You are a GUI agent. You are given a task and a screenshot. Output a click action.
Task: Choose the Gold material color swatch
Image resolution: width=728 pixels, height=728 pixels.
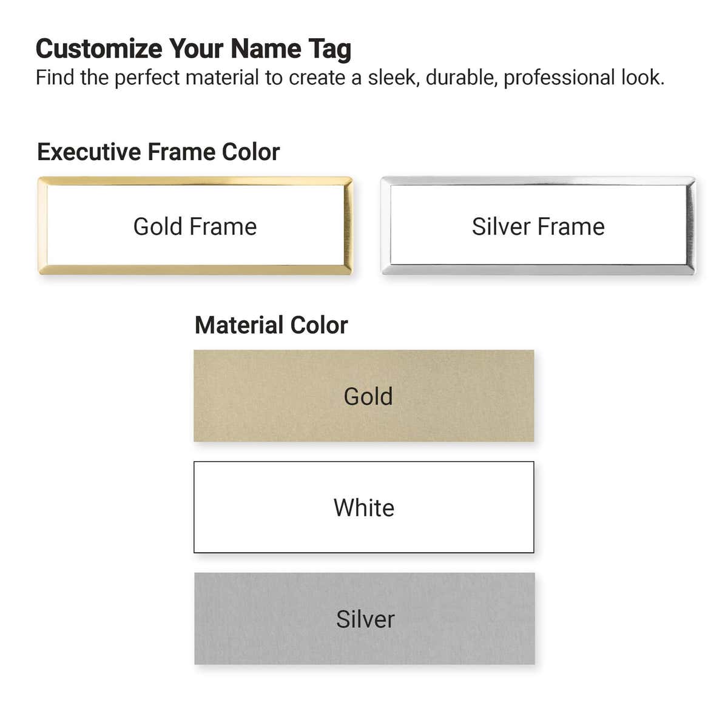tap(364, 396)
